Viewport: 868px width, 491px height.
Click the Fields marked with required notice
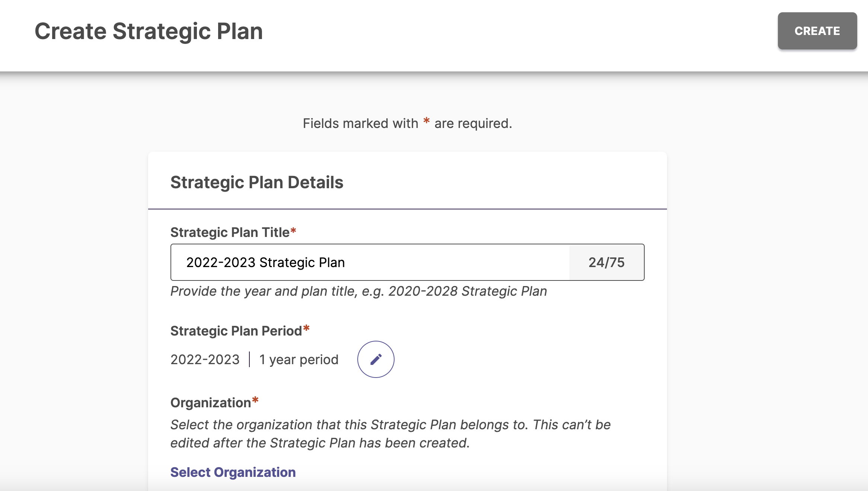(407, 123)
